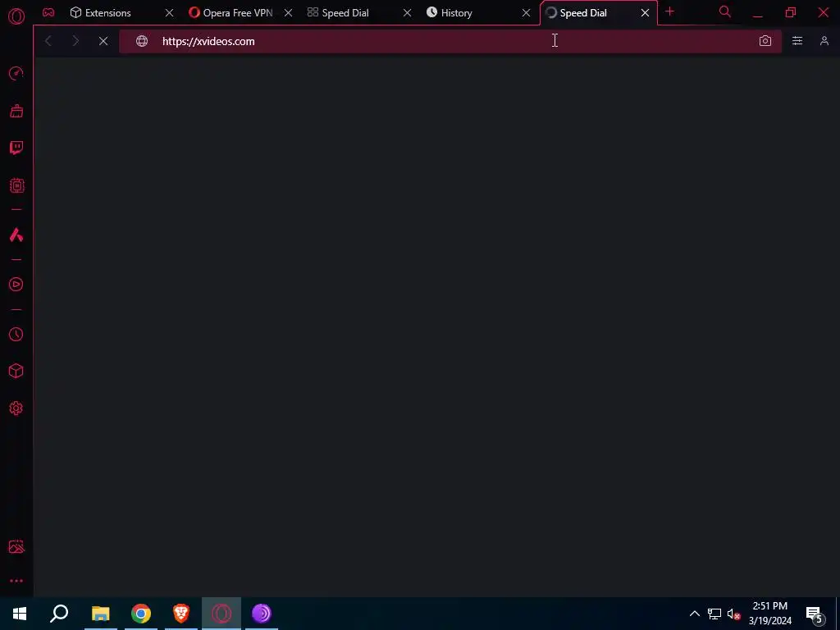Open notification center with 5 notifications
The image size is (840, 630).
click(814, 614)
